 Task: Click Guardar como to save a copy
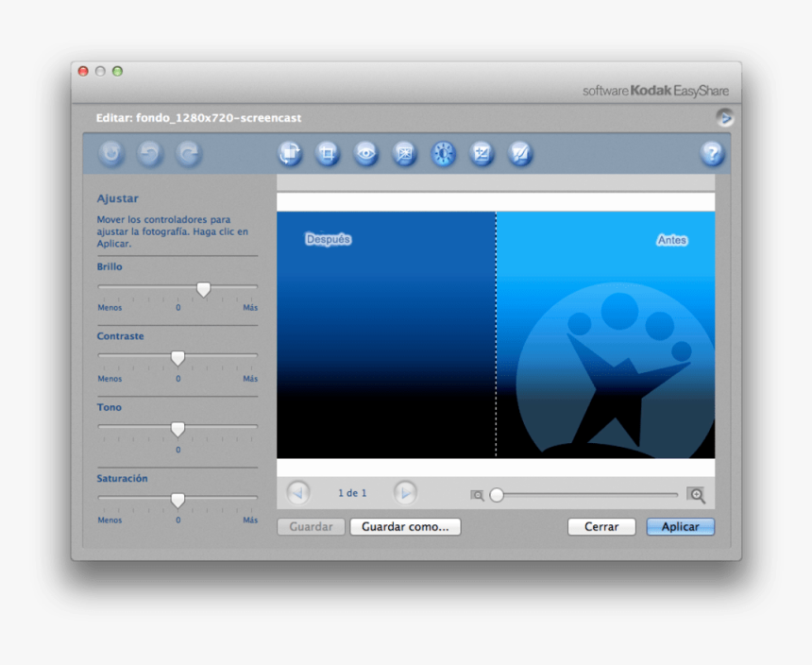[405, 526]
